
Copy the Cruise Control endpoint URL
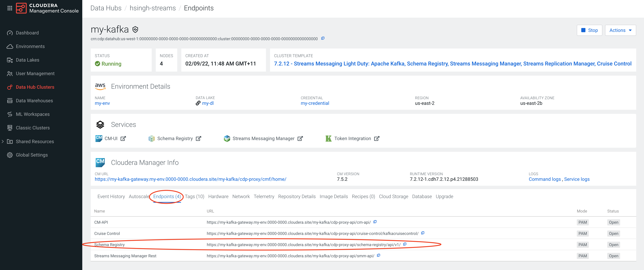pyautogui.click(x=423, y=233)
